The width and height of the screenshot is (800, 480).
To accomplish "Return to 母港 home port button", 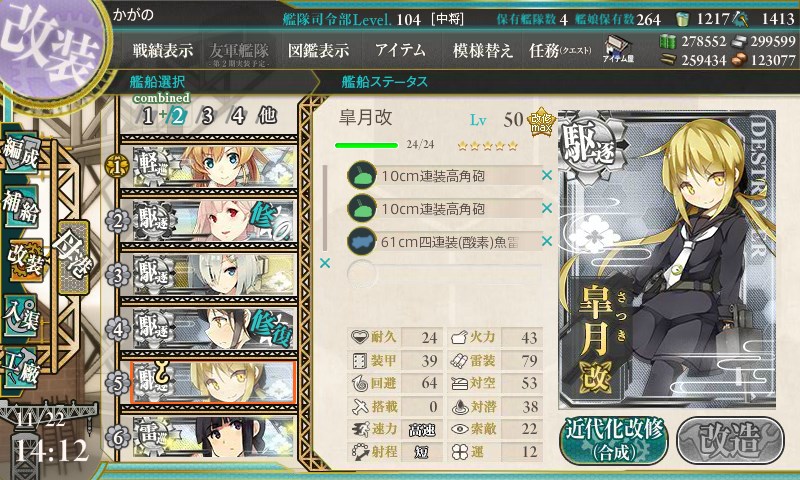I will point(73,257).
